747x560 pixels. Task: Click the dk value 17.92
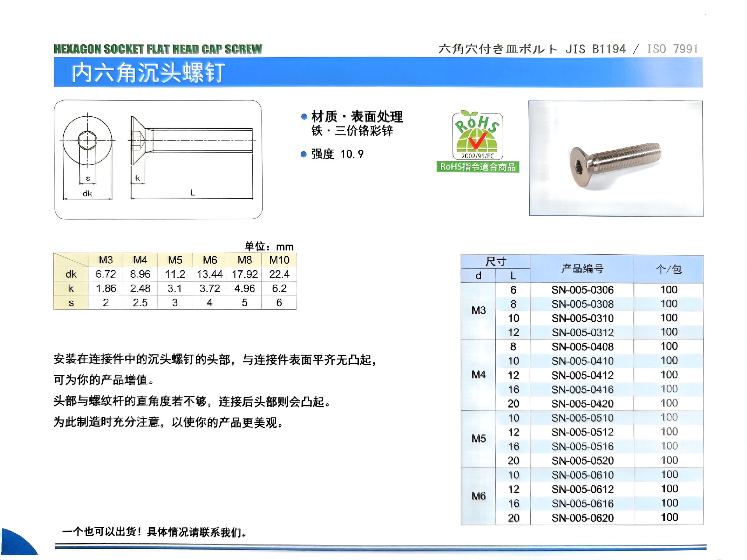tap(245, 274)
